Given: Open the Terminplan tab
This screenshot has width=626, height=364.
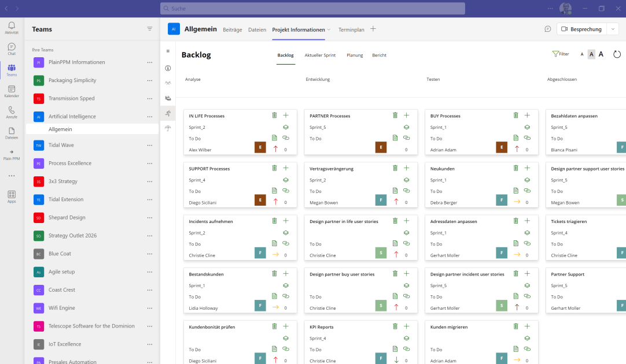Looking at the screenshot, I should [351, 29].
